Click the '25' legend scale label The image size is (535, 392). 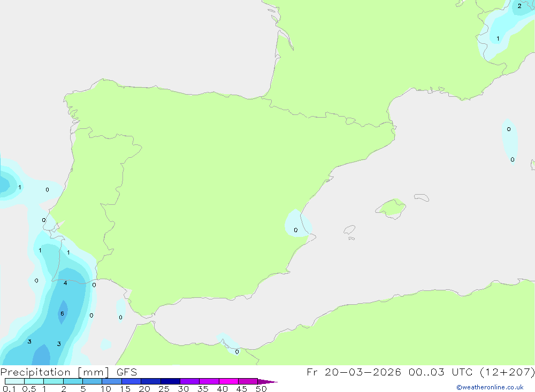[x=164, y=389]
